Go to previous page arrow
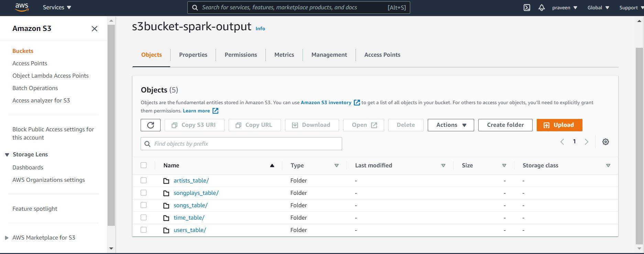 [x=562, y=142]
